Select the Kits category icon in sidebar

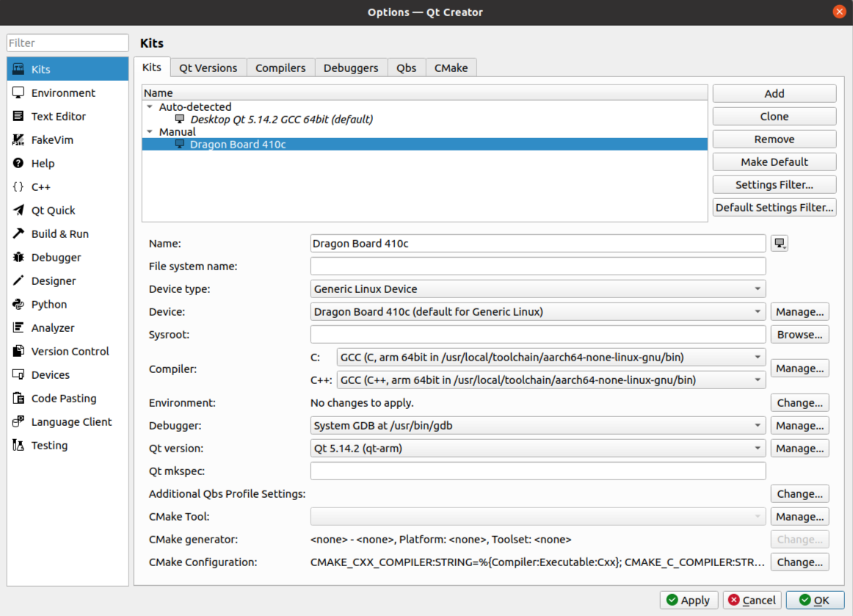pyautogui.click(x=18, y=69)
